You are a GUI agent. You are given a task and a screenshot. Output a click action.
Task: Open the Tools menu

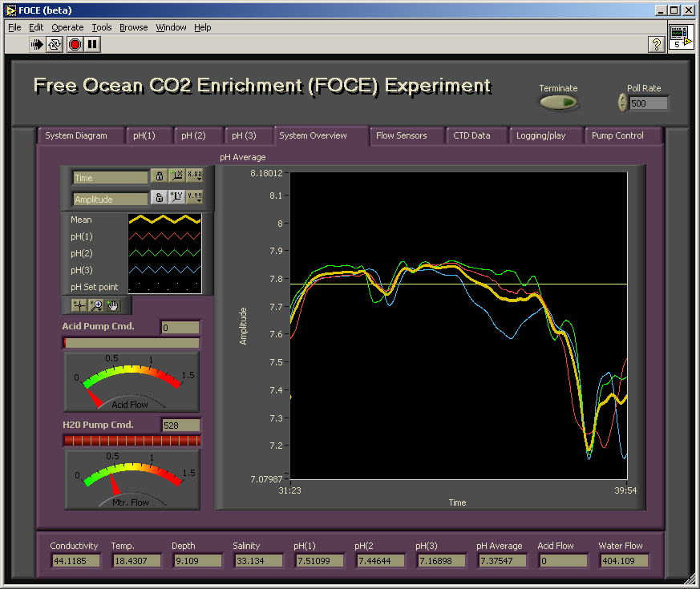[x=102, y=28]
